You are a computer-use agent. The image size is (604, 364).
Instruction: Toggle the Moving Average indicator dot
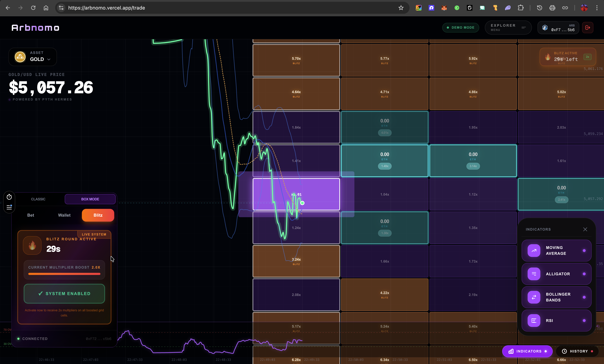coord(584,251)
